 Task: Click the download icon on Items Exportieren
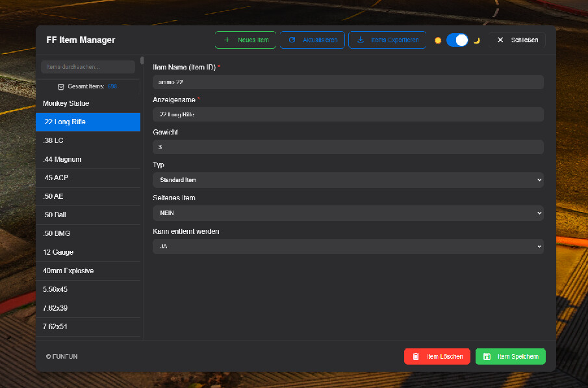pos(361,40)
